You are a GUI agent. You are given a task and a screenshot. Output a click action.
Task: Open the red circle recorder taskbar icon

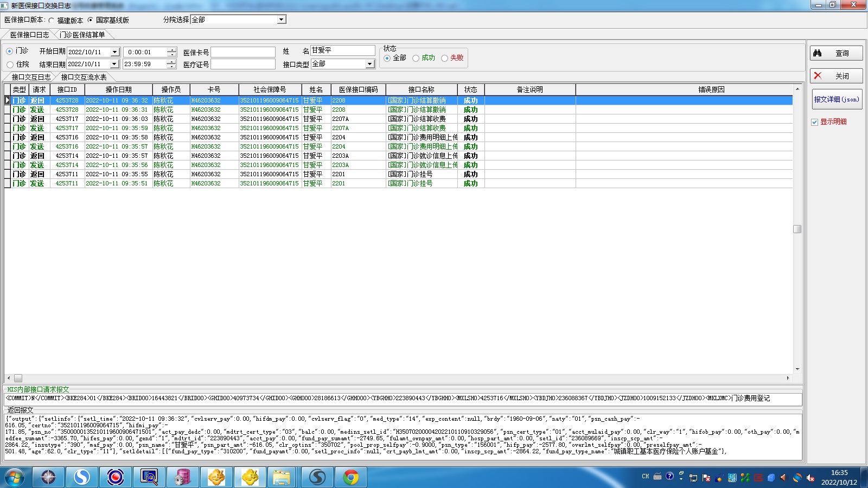coord(116,477)
